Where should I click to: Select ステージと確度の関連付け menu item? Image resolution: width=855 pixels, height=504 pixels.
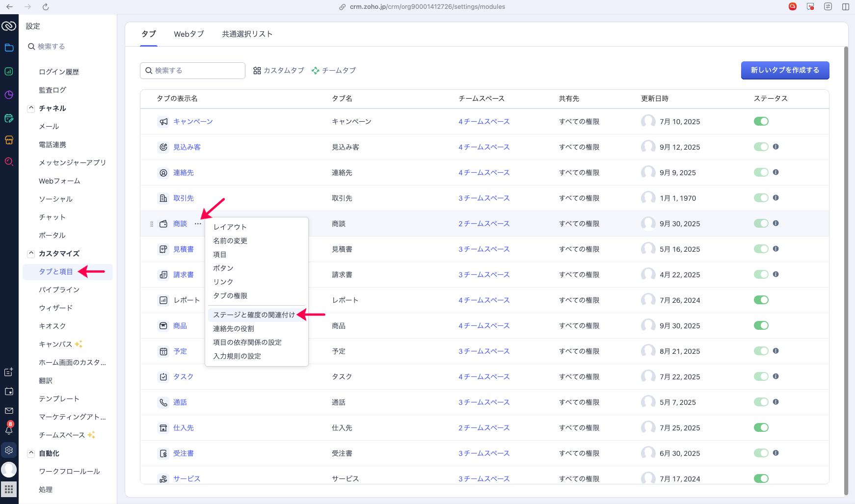(254, 315)
